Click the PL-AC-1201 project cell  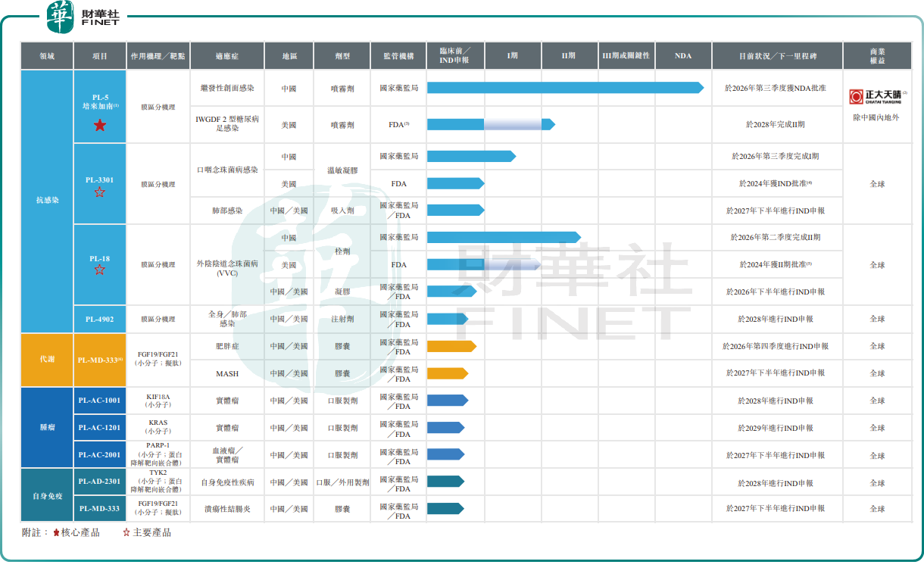[100, 428]
